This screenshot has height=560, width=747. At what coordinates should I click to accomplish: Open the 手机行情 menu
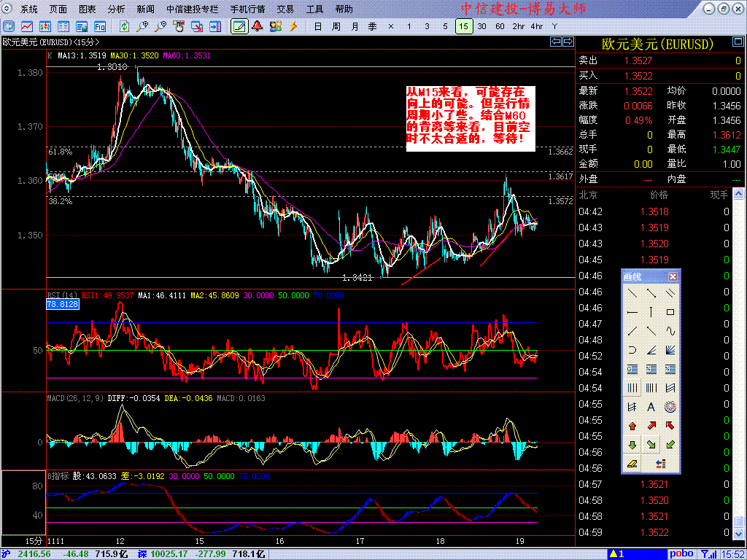point(248,9)
